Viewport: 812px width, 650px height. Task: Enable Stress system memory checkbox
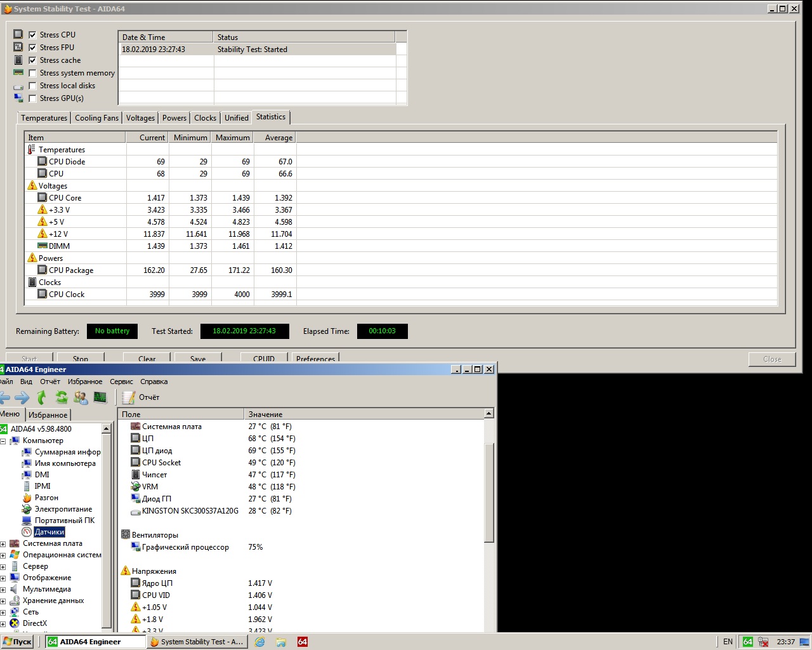[x=32, y=73]
